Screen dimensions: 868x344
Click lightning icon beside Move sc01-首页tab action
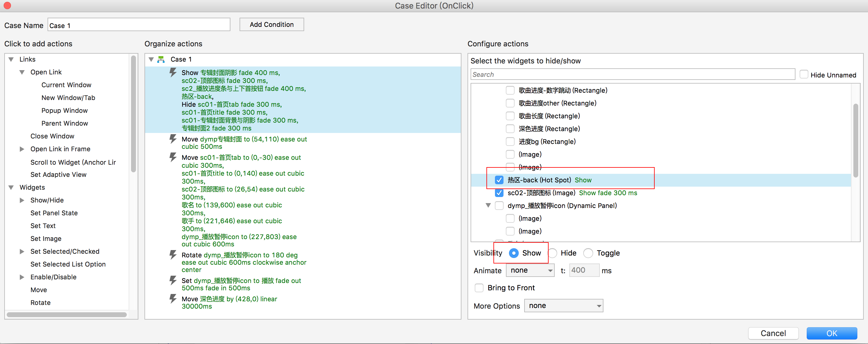click(x=173, y=157)
